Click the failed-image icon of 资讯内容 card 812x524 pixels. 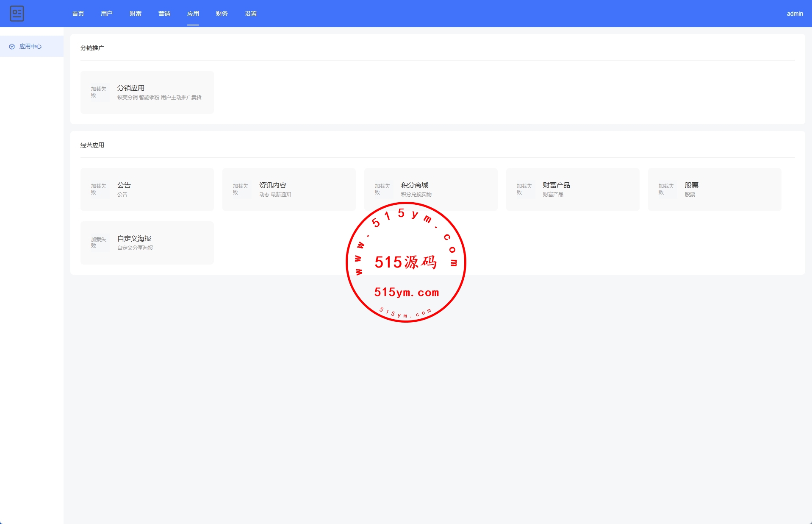[x=241, y=190]
